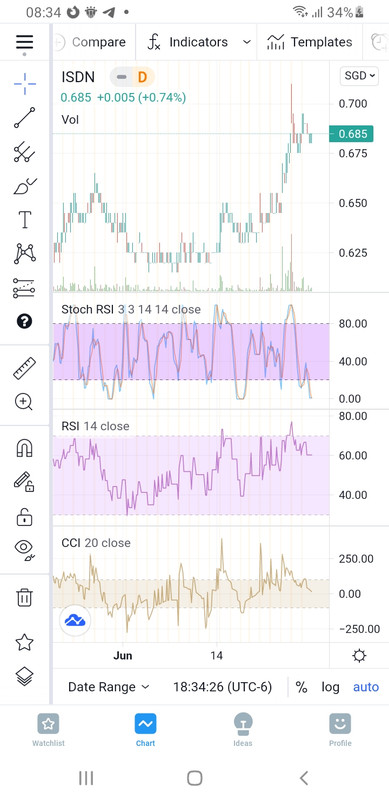This screenshot has height=800, width=389.
Task: Select the Vol indicator label
Action: (x=70, y=120)
